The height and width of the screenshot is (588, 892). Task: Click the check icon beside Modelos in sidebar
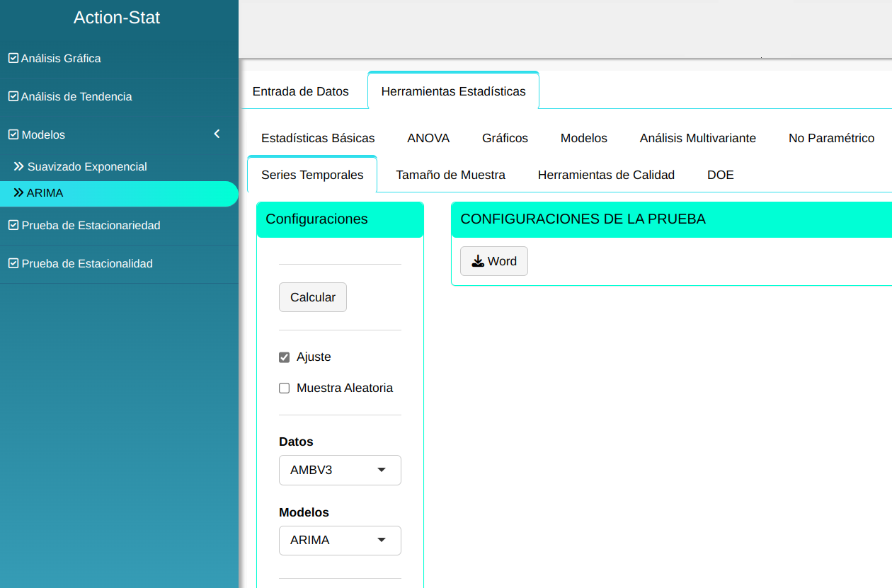[13, 134]
